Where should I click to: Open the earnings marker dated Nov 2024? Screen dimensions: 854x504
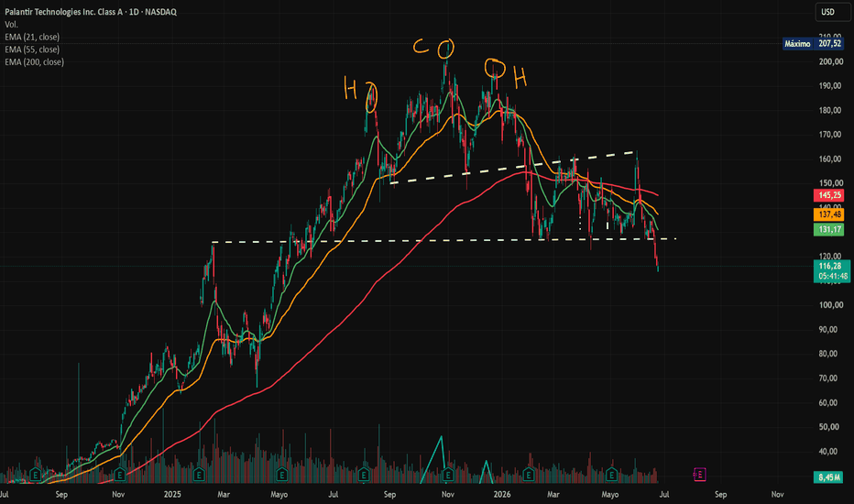coord(120,475)
